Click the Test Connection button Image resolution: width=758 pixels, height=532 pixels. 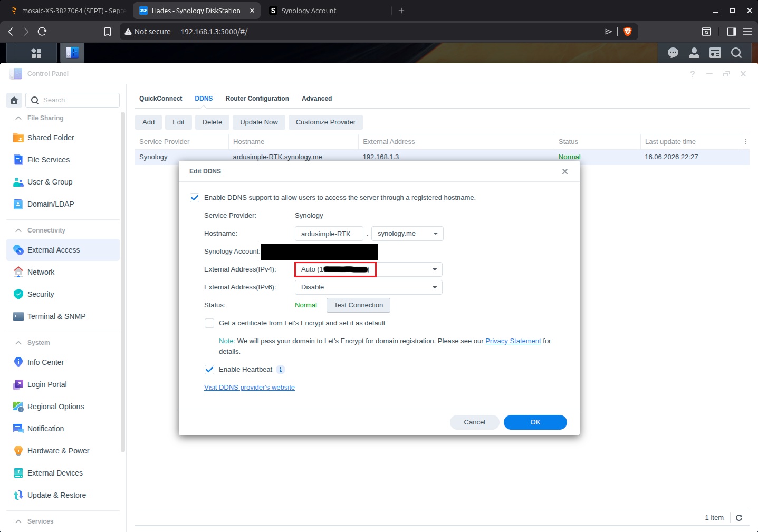[x=358, y=305]
